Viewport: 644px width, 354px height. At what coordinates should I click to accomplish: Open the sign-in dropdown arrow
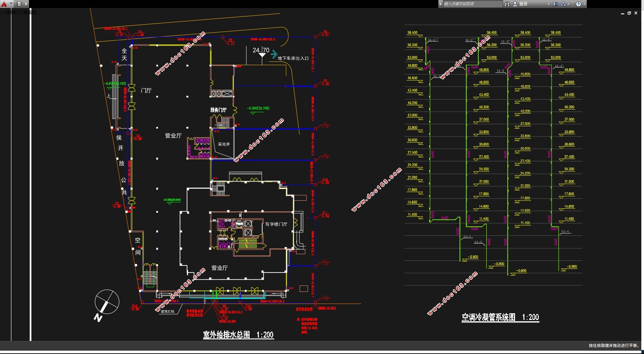548,4
